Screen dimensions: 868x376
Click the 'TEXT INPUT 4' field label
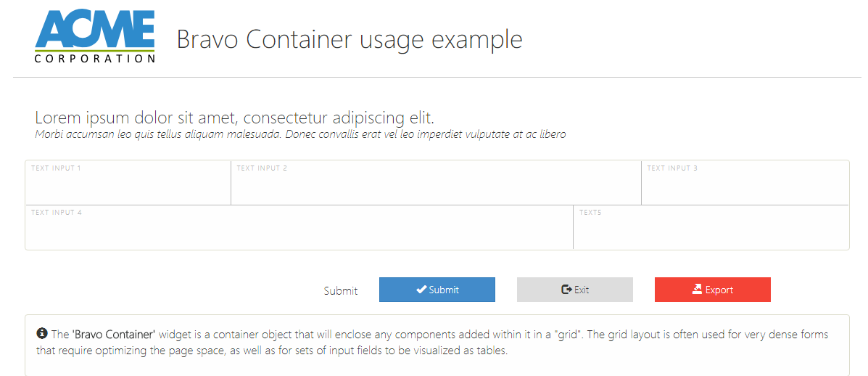[x=57, y=213]
